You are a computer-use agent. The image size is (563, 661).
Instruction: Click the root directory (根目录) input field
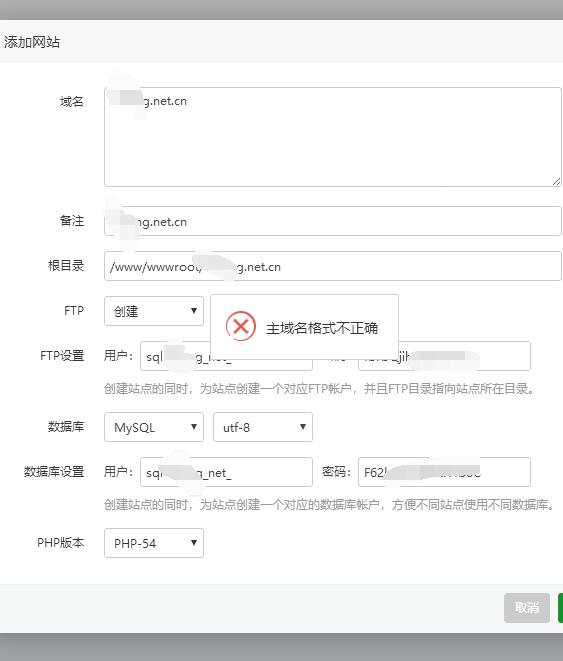(333, 266)
